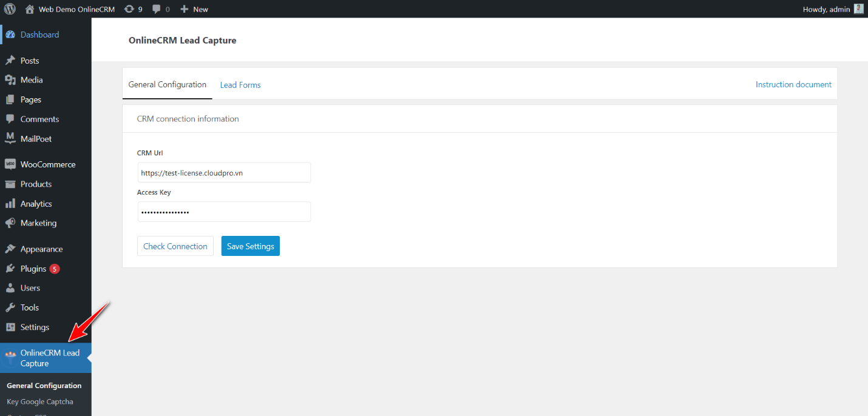Click the WooCommerce sidebar icon

coord(11,164)
